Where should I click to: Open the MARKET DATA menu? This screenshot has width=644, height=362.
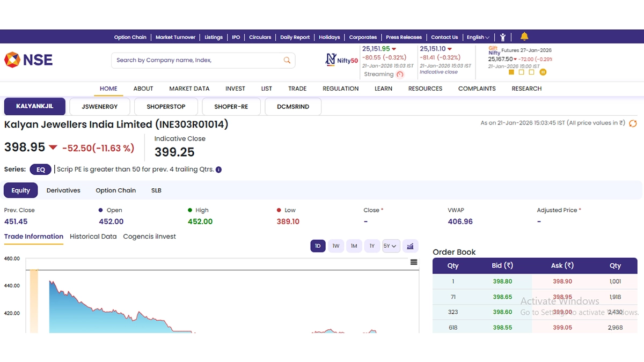pos(189,88)
